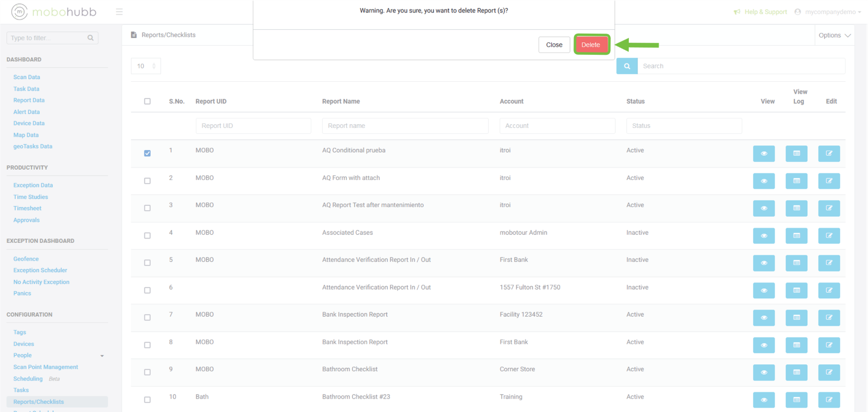Dismiss the warning with the Close button
The image size is (868, 412).
coord(554,45)
